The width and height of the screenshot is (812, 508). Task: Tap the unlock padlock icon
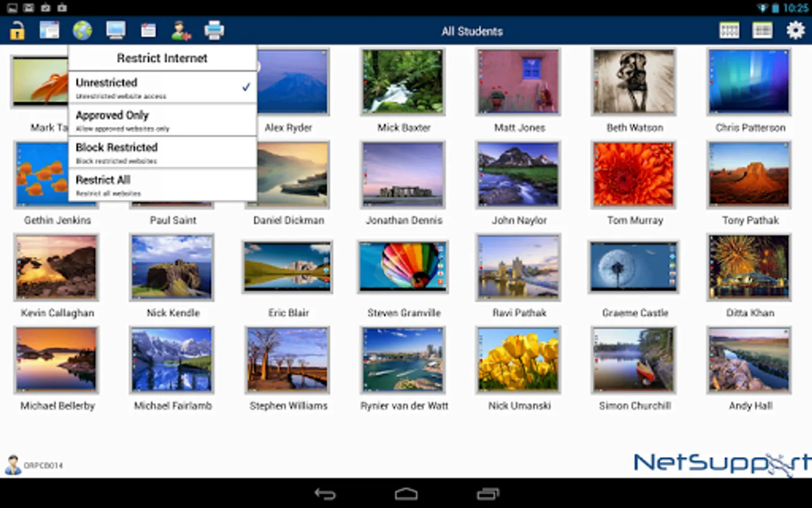17,30
